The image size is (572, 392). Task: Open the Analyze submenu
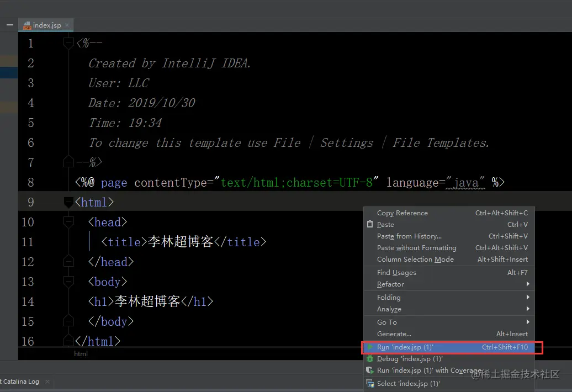click(449, 309)
